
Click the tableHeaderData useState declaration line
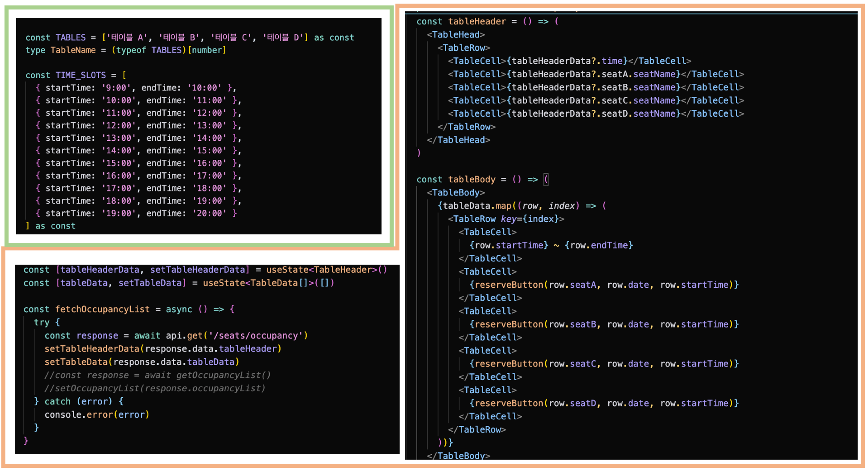(205, 270)
